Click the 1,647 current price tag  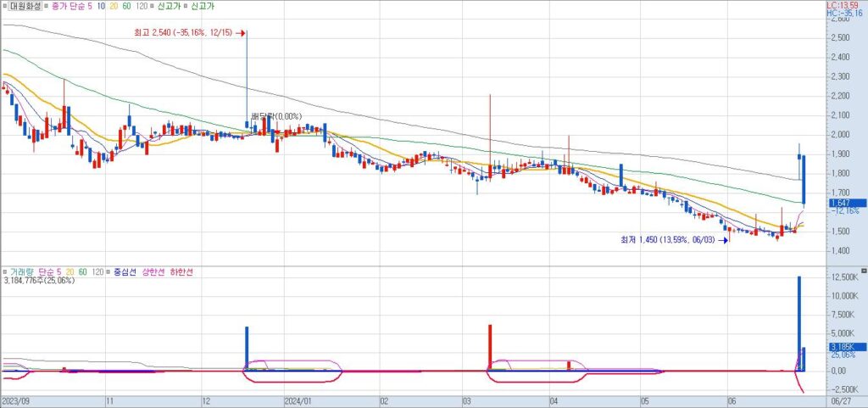point(848,204)
